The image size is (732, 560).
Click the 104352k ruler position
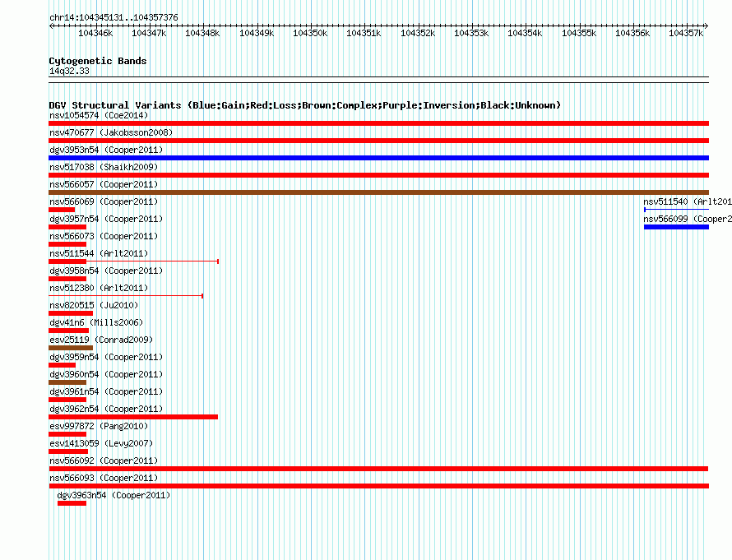click(x=419, y=33)
